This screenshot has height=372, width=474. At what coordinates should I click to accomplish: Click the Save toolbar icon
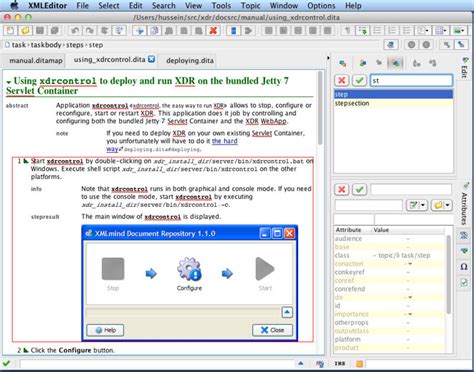pyautogui.click(x=40, y=31)
